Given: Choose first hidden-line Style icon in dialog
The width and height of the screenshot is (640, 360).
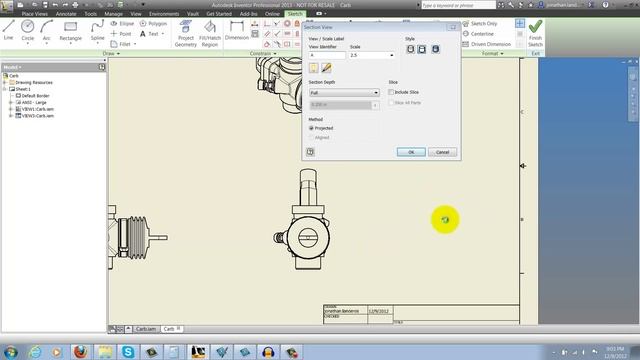Looking at the screenshot, I should (x=410, y=49).
